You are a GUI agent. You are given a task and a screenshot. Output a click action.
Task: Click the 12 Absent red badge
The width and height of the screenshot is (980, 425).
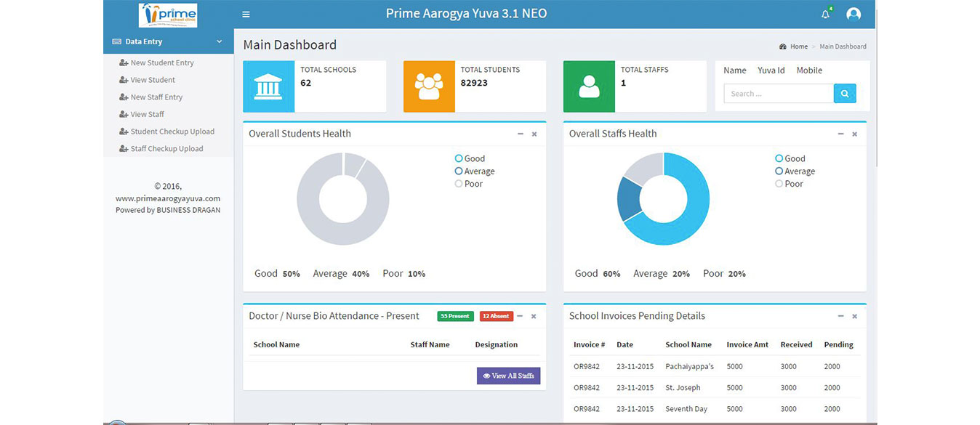(x=496, y=316)
